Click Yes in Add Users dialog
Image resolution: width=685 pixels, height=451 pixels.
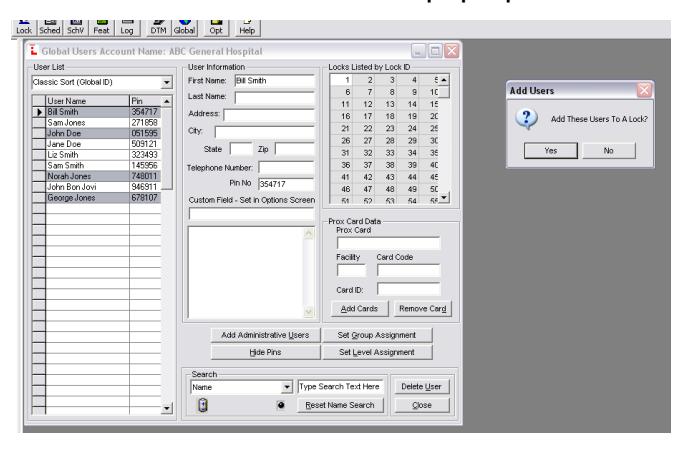coord(550,150)
